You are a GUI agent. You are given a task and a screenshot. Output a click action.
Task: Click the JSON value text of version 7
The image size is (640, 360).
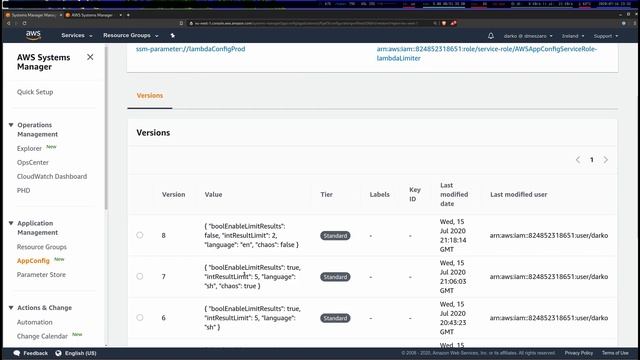click(x=253, y=277)
